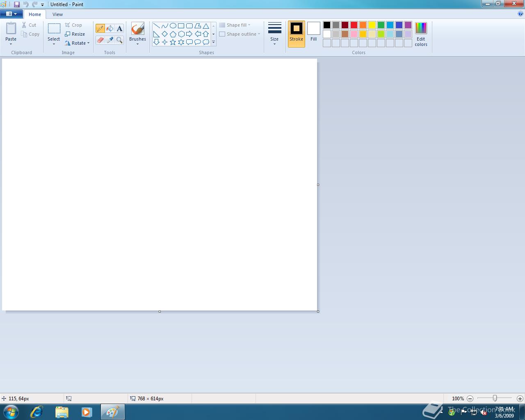Open the Customize Quick Access Toolbar arrow
Screen dimensions: 525x420
(42, 5)
